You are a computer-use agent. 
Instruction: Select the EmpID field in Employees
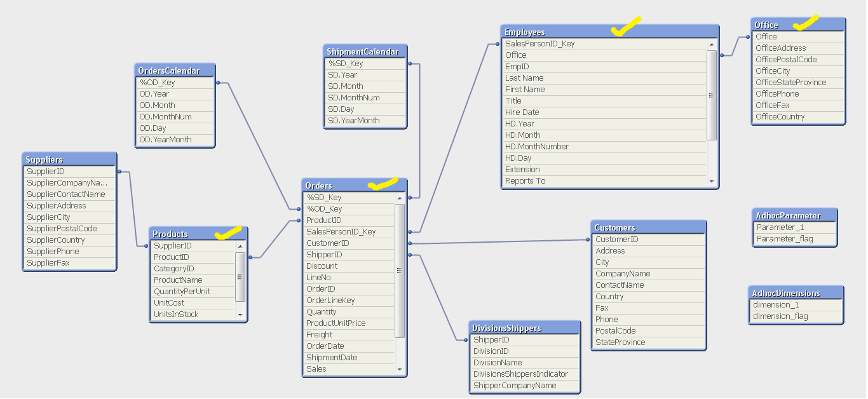[x=604, y=66]
